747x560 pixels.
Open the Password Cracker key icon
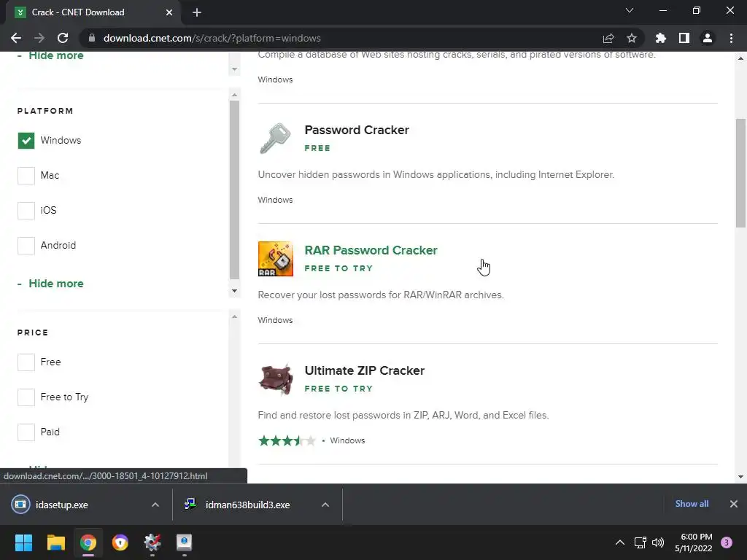275,139
